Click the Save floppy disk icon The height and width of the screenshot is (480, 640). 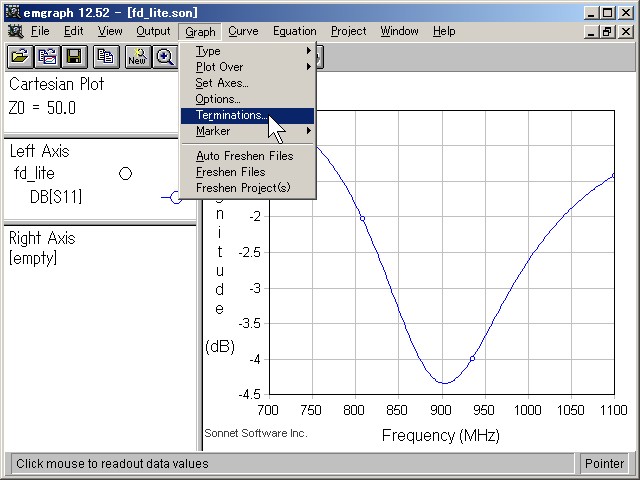point(74,56)
